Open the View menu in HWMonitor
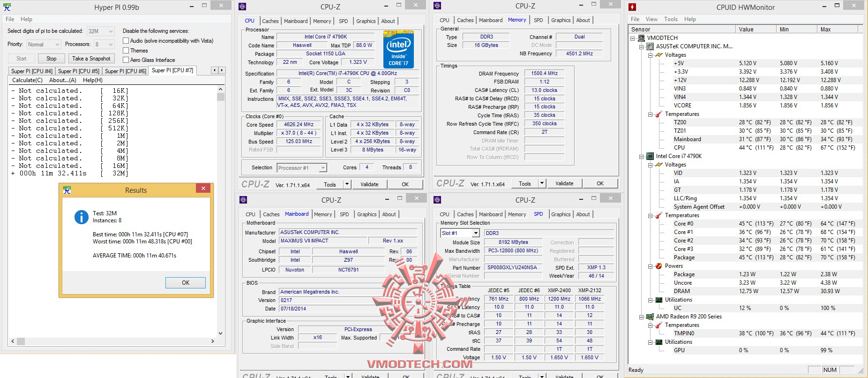Image resolution: width=868 pixels, height=378 pixels. point(651,19)
